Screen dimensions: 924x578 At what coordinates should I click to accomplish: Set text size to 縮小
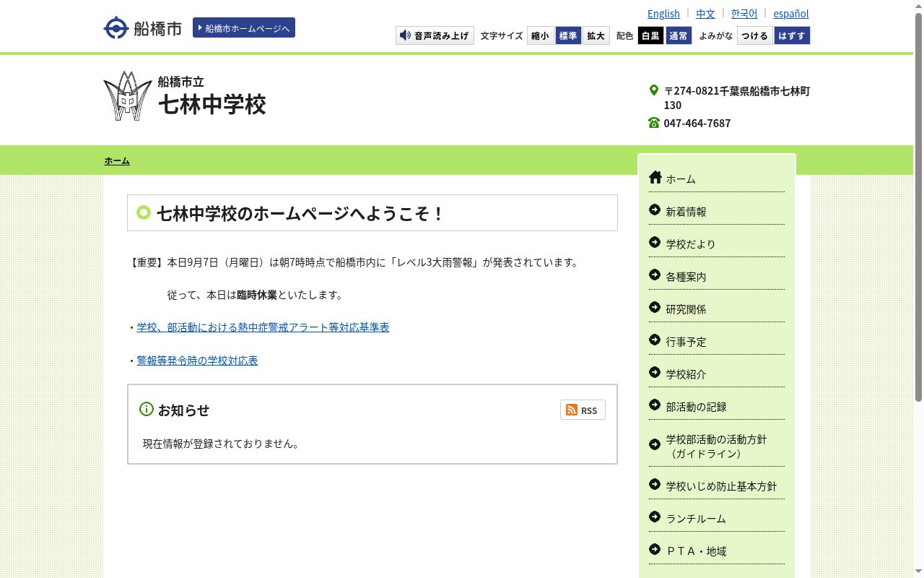(x=540, y=35)
